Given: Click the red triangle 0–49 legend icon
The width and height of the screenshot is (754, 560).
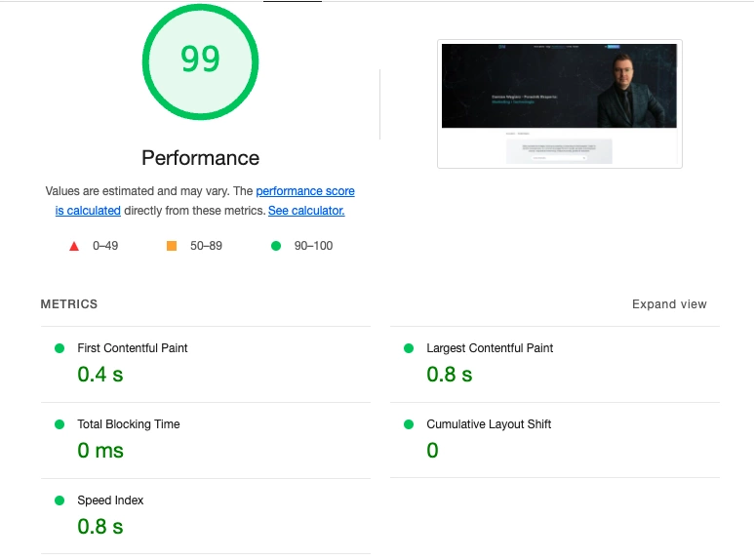Looking at the screenshot, I should click(x=74, y=246).
